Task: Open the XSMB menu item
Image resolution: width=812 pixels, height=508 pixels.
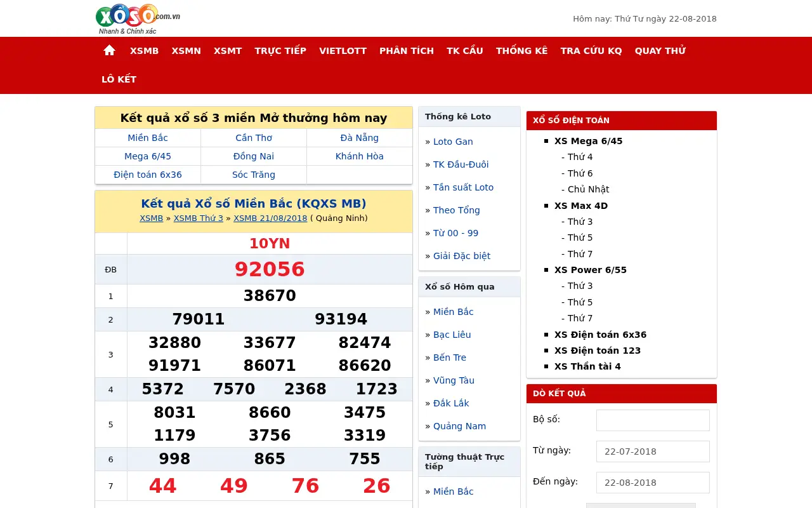Action: pos(144,51)
